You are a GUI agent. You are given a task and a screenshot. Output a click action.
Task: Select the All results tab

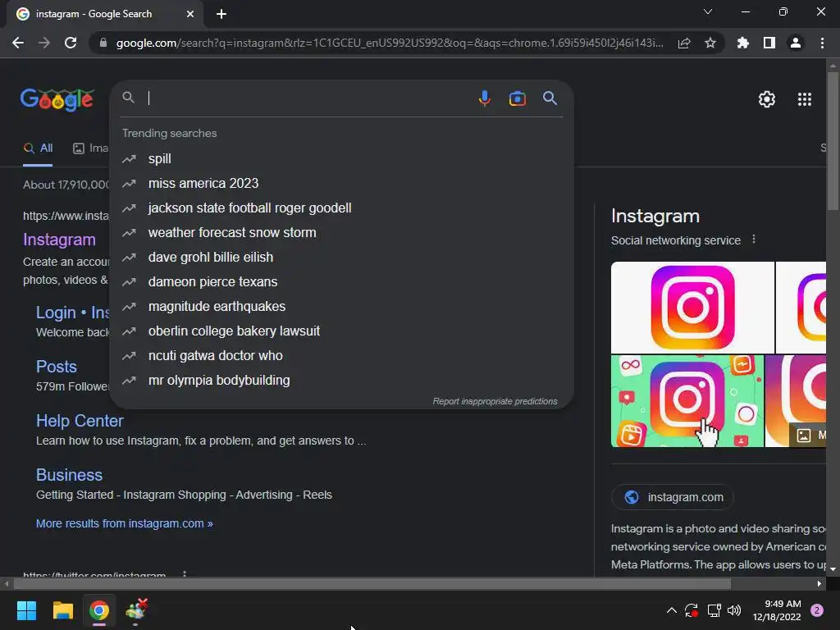[x=38, y=148]
